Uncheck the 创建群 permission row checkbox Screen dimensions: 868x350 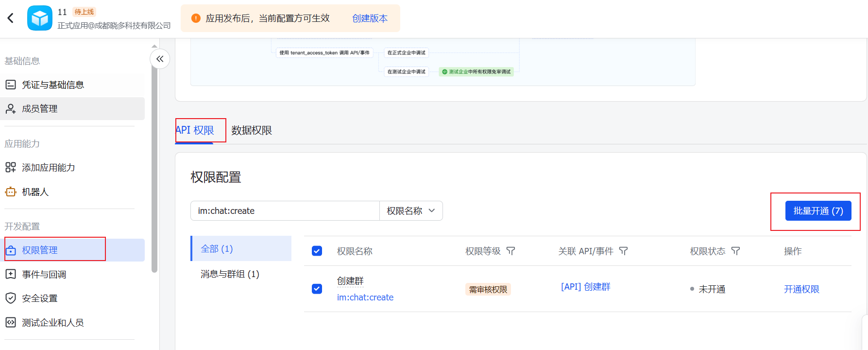pos(317,289)
